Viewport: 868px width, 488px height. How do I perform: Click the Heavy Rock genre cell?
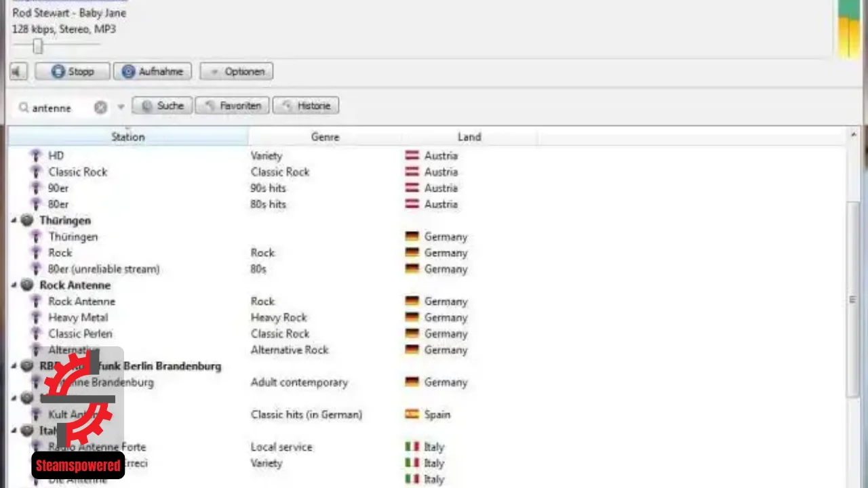[x=279, y=318]
